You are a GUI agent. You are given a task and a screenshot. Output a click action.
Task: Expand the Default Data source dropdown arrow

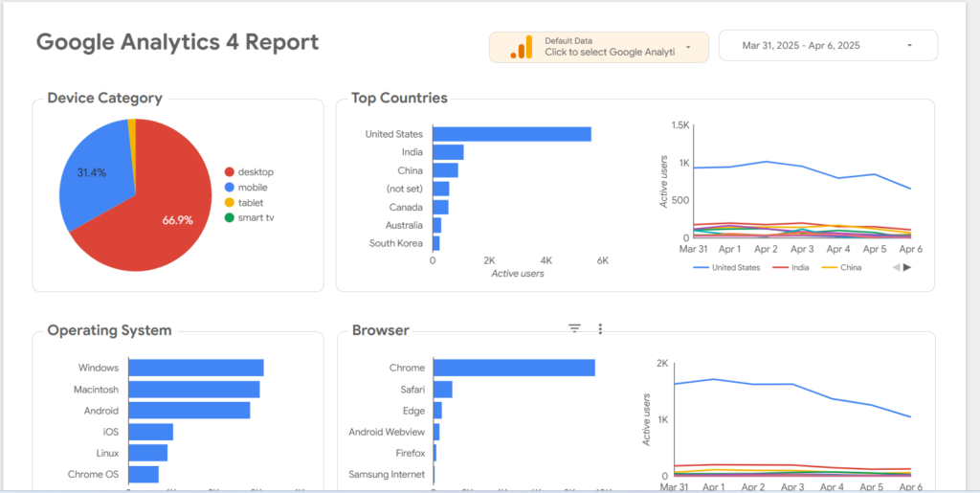pos(688,47)
